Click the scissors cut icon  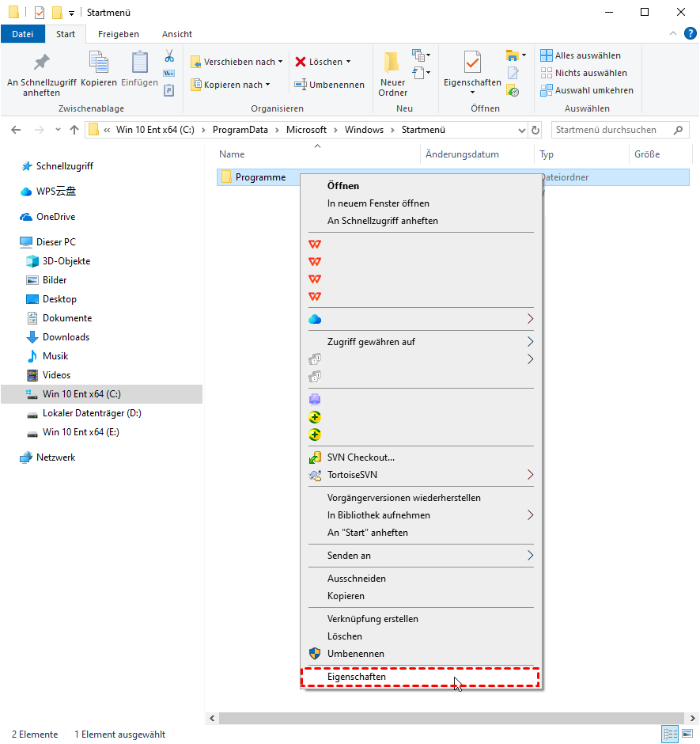pos(169,56)
